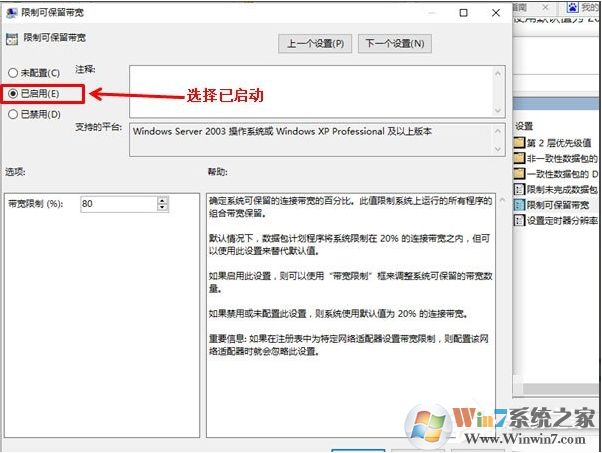This screenshot has width=602, height=453.
Task: Click setting icon of 限制未完成数据包
Action: (x=519, y=189)
